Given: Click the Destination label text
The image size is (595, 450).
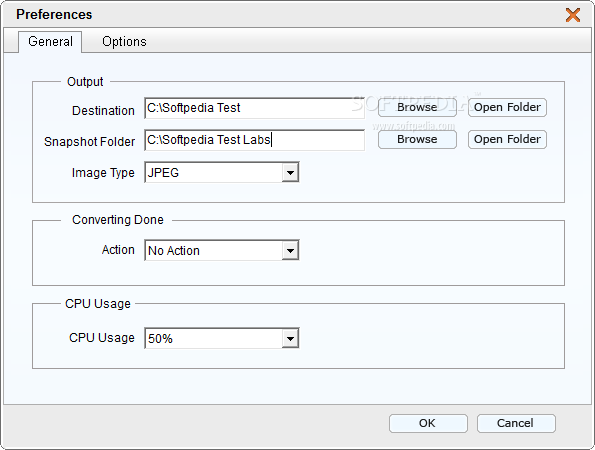Looking at the screenshot, I should (103, 110).
